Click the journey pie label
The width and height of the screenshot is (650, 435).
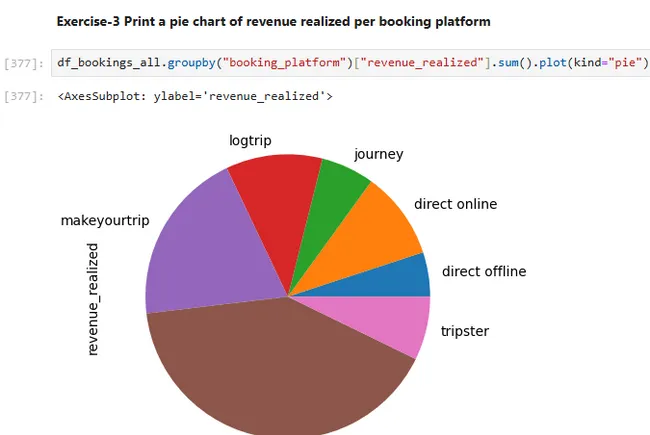(x=378, y=154)
